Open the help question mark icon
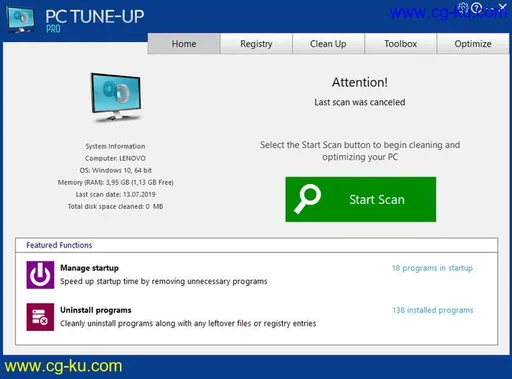The image size is (512, 379). pyautogui.click(x=476, y=7)
